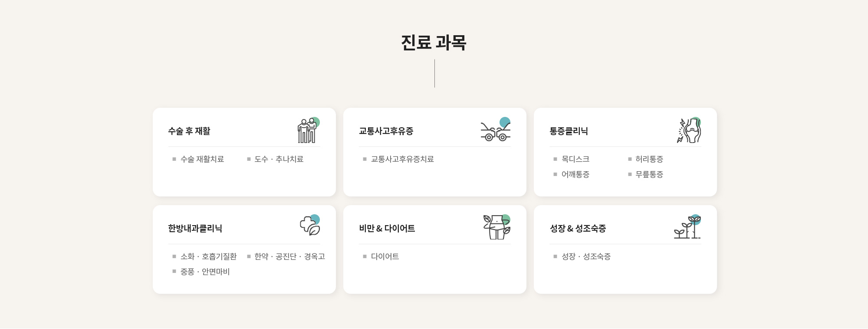
Task: Click the waistline diet body icon
Action: [497, 227]
